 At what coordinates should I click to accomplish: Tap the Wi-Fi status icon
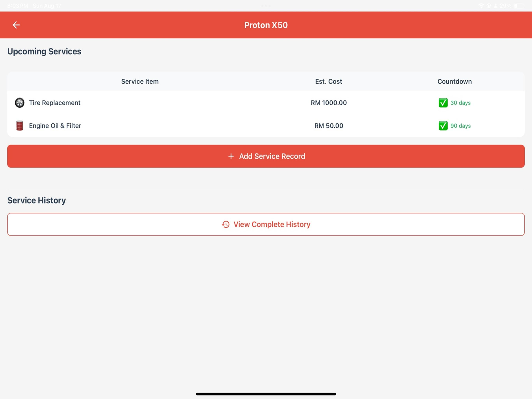pyautogui.click(x=481, y=5)
